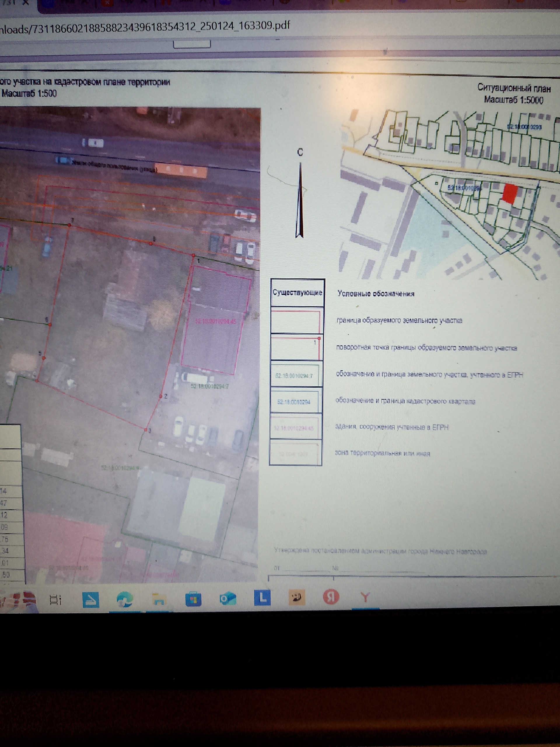Click the page number box in PDF toolbar
Viewport: 560px width, 747px height.
192,44
